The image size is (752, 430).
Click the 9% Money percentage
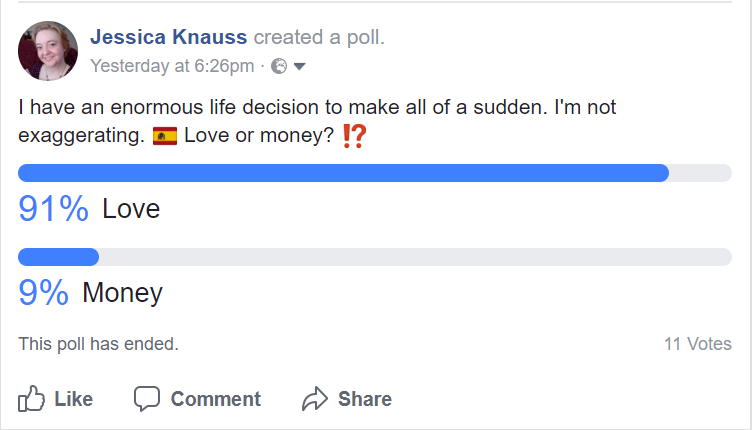click(x=44, y=293)
